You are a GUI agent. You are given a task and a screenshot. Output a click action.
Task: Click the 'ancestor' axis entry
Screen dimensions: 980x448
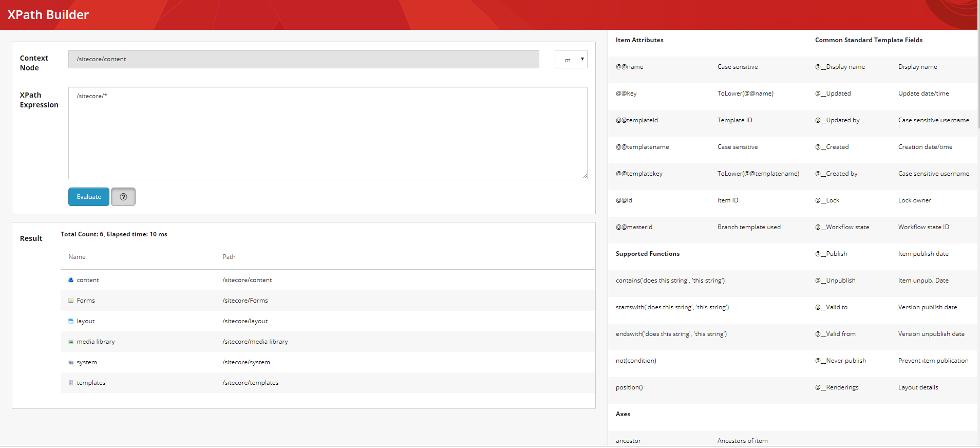(628, 441)
